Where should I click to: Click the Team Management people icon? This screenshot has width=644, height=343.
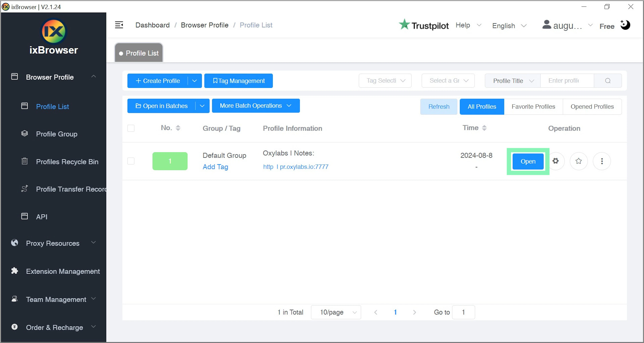click(14, 299)
